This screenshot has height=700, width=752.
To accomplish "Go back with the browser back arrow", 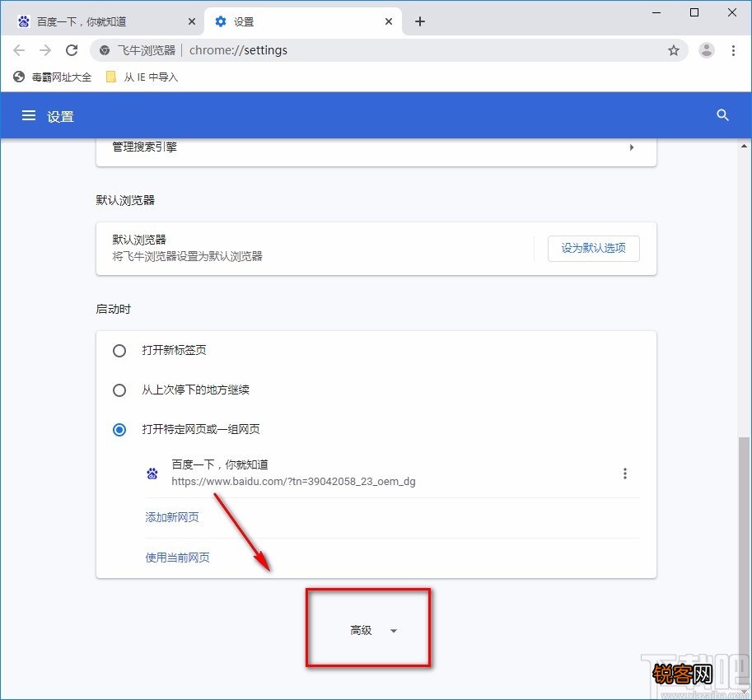I will (x=19, y=50).
